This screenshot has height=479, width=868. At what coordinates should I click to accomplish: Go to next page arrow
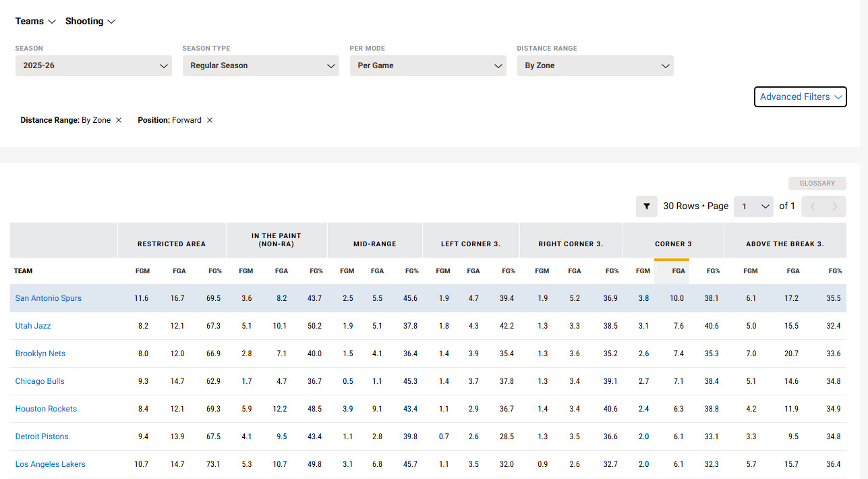[835, 206]
